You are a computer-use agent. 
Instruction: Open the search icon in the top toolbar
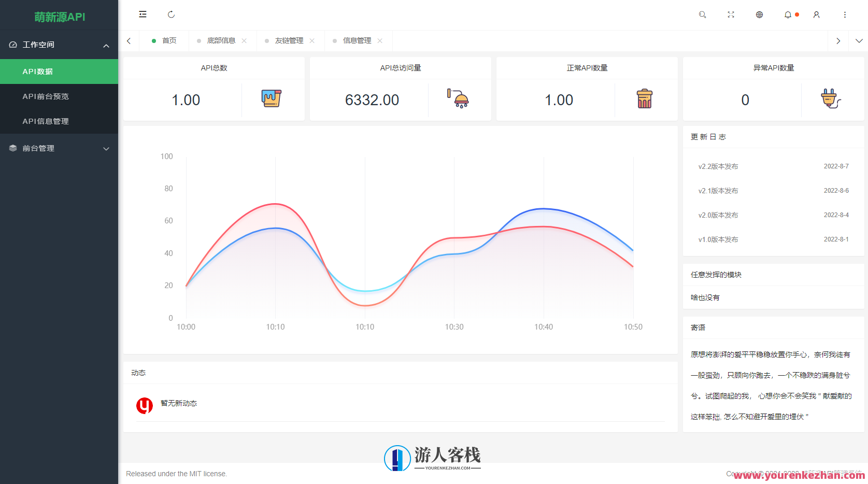point(702,15)
